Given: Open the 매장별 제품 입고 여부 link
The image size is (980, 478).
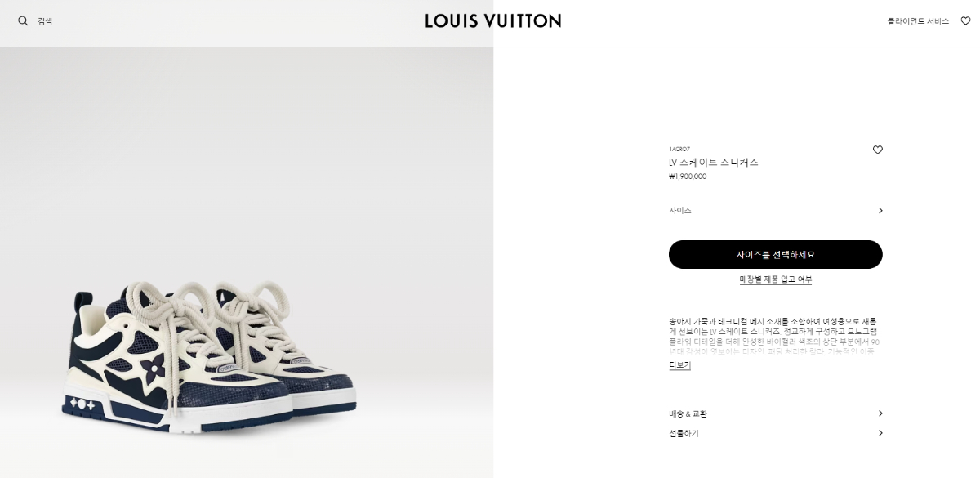Looking at the screenshot, I should coord(776,279).
